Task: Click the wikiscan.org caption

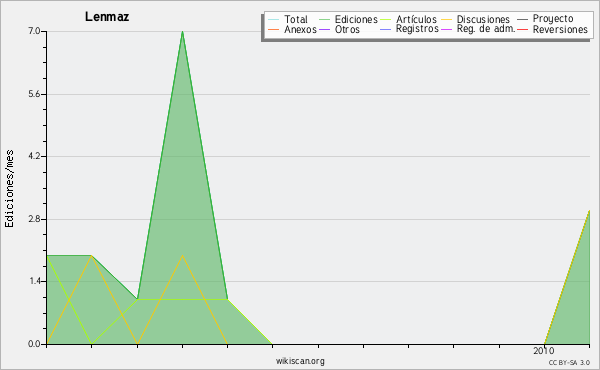Action: pos(300,361)
